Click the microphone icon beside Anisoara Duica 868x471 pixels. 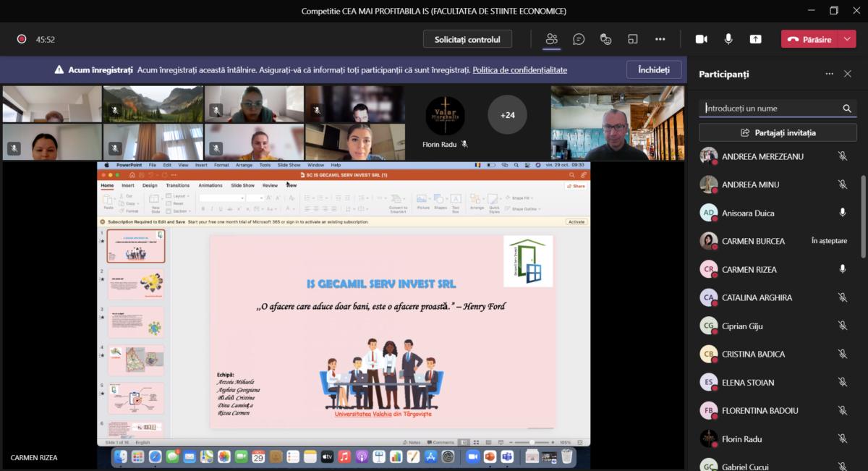[x=842, y=213]
